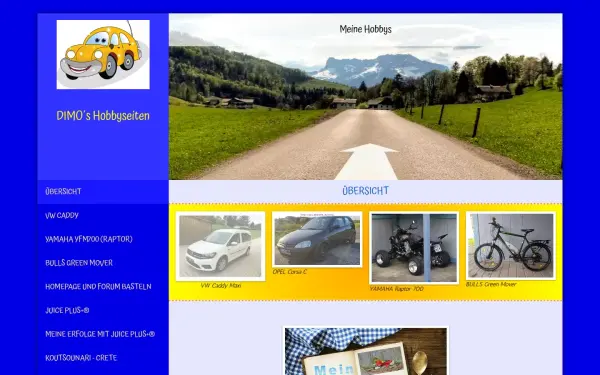Click the VW Caddy Maxi caption
This screenshot has height=375, width=600.
pos(221,285)
